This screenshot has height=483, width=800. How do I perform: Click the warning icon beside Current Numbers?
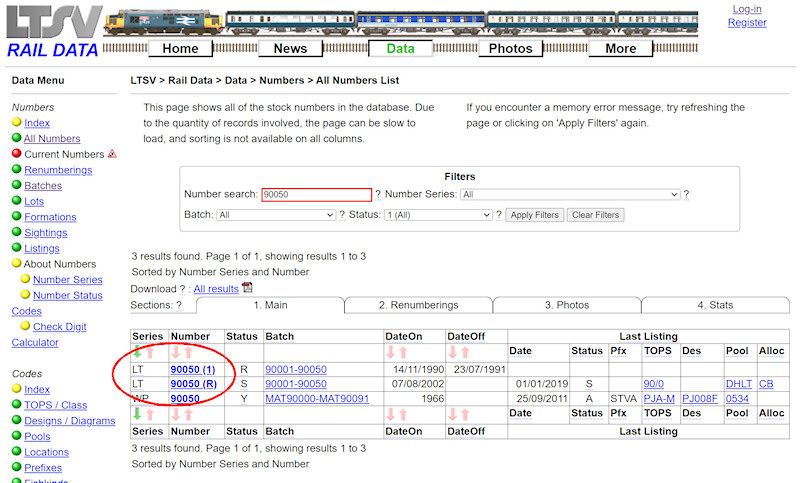[x=112, y=154]
